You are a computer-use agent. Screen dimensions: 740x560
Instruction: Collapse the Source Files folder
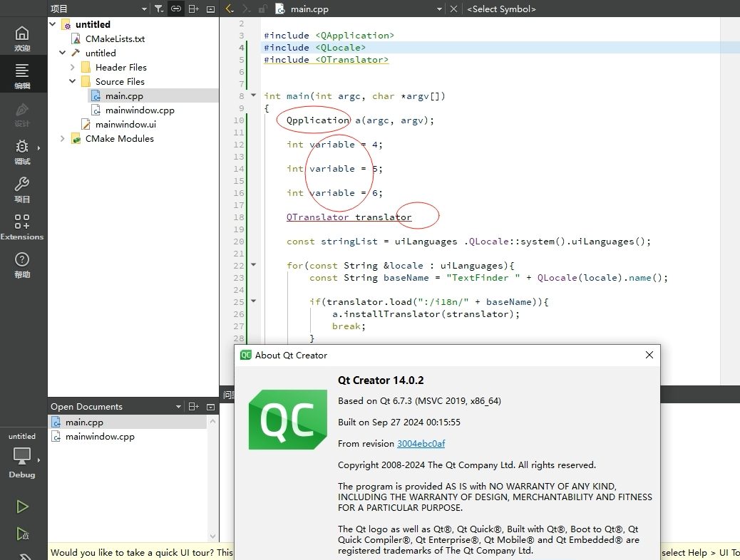(73, 81)
